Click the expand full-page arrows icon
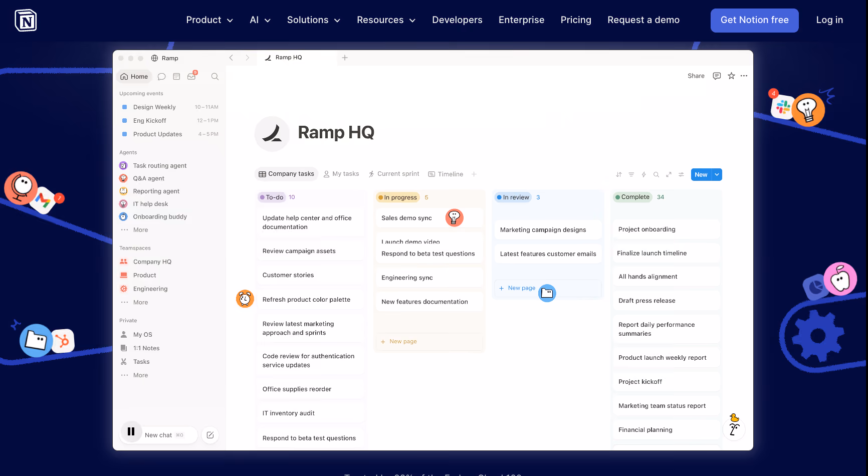This screenshot has height=476, width=868. point(669,175)
